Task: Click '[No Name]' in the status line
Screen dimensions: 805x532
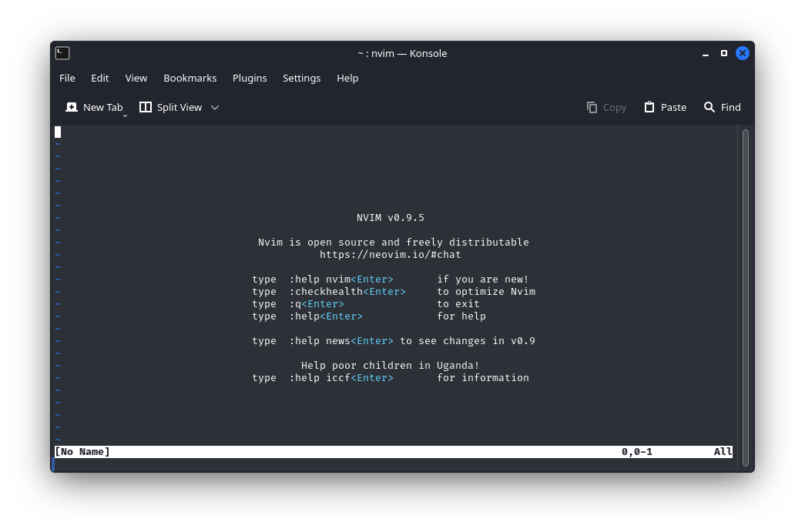Action: click(x=82, y=451)
